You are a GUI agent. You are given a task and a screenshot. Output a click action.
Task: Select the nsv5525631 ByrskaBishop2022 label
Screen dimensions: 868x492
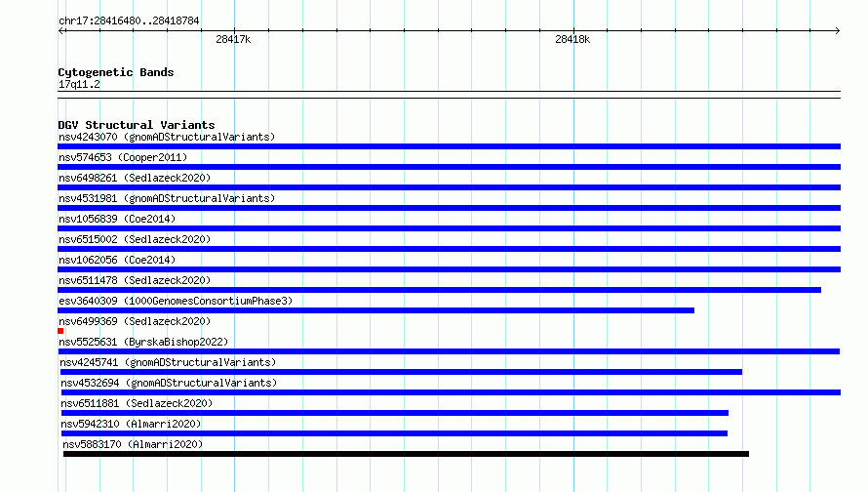[143, 342]
